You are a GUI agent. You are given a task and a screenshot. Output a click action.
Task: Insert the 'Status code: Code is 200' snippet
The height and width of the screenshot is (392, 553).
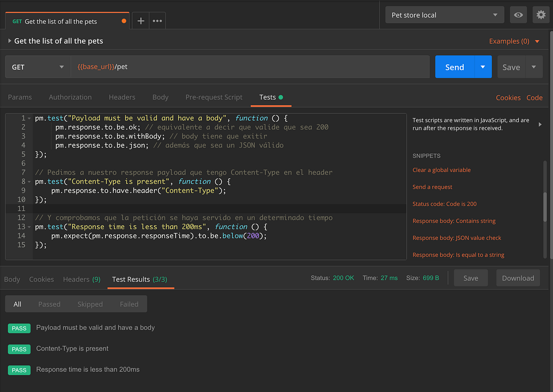pyautogui.click(x=445, y=204)
